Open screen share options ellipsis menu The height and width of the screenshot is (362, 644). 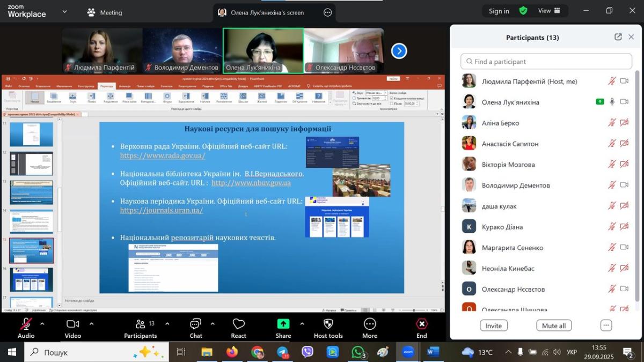pos(327,12)
